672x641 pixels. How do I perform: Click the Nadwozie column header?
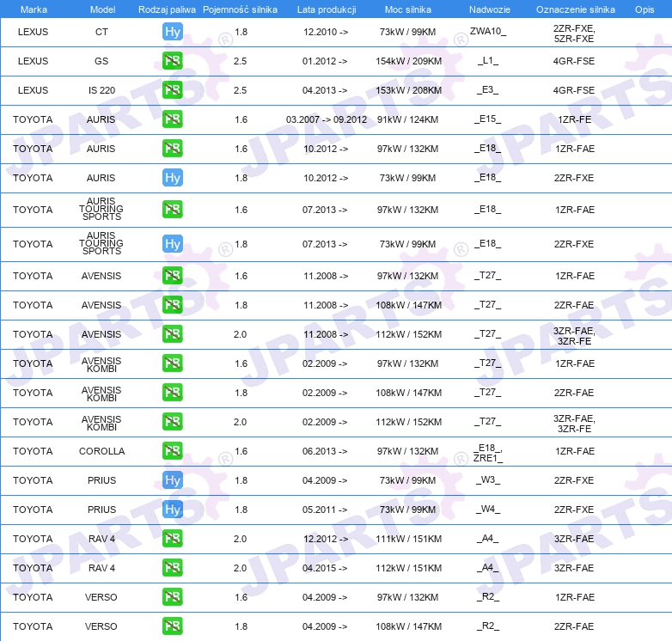click(490, 9)
